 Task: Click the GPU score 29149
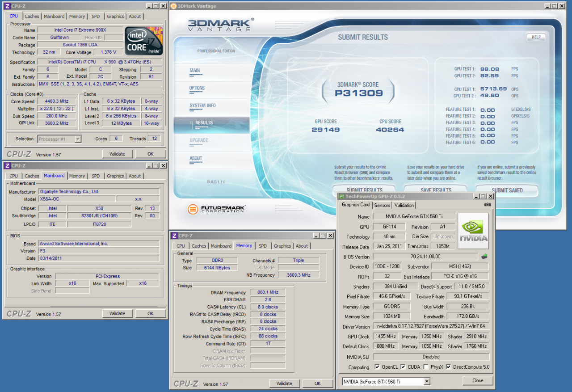coord(326,130)
